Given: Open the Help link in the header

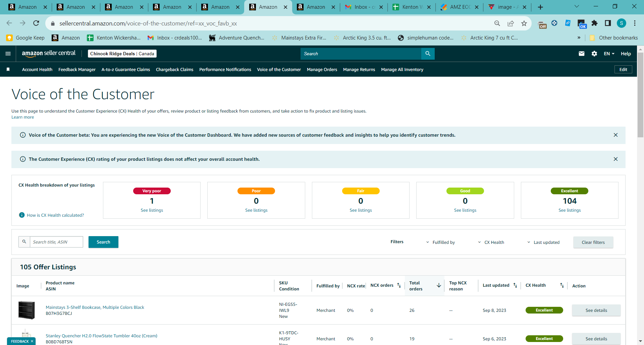Looking at the screenshot, I should [x=626, y=54].
